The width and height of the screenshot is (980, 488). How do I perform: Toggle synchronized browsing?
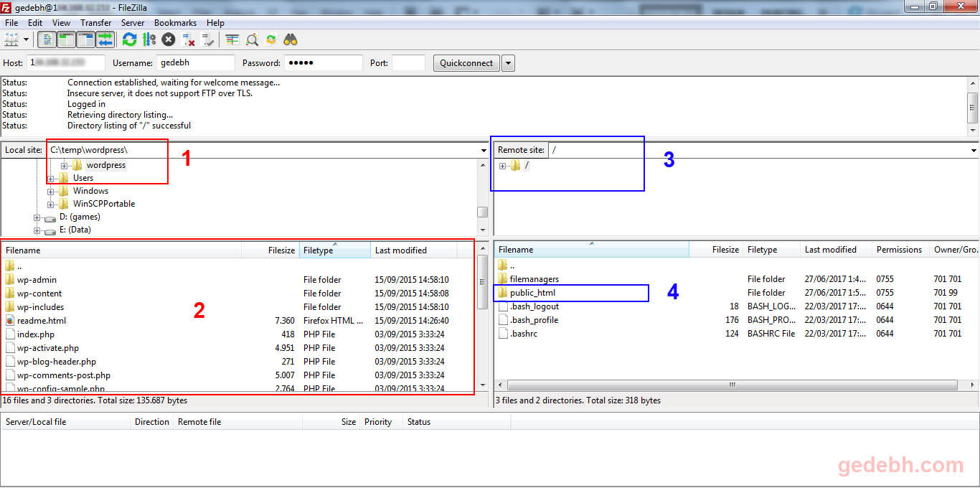point(271,39)
